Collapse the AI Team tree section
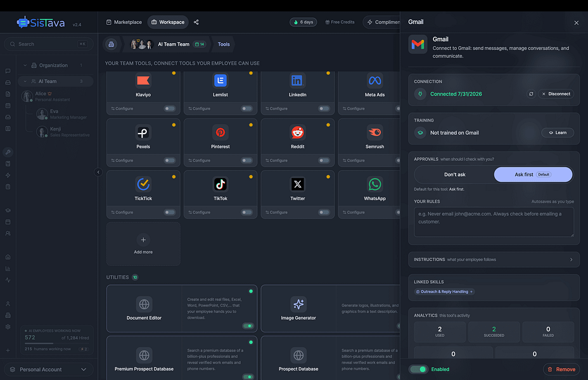 pyautogui.click(x=25, y=81)
